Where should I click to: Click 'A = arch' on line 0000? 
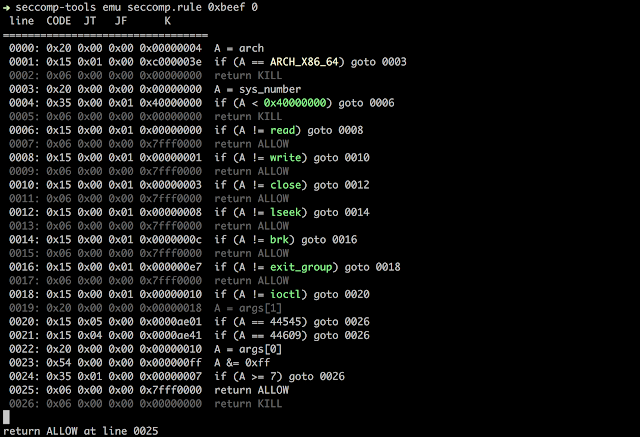tap(239, 48)
